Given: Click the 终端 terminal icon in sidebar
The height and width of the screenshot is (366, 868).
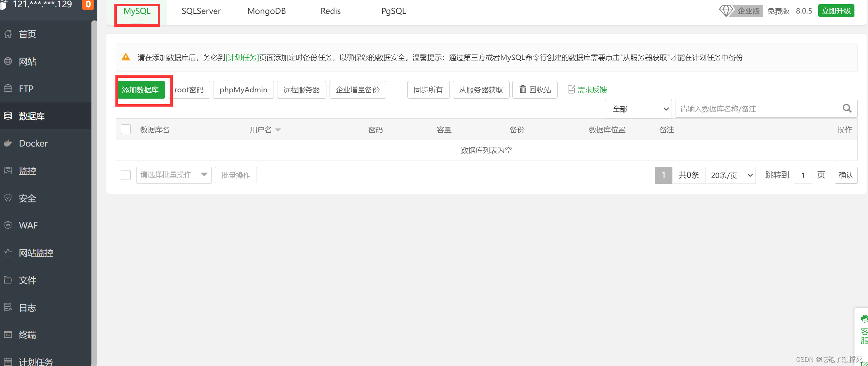Looking at the screenshot, I should [x=8, y=334].
